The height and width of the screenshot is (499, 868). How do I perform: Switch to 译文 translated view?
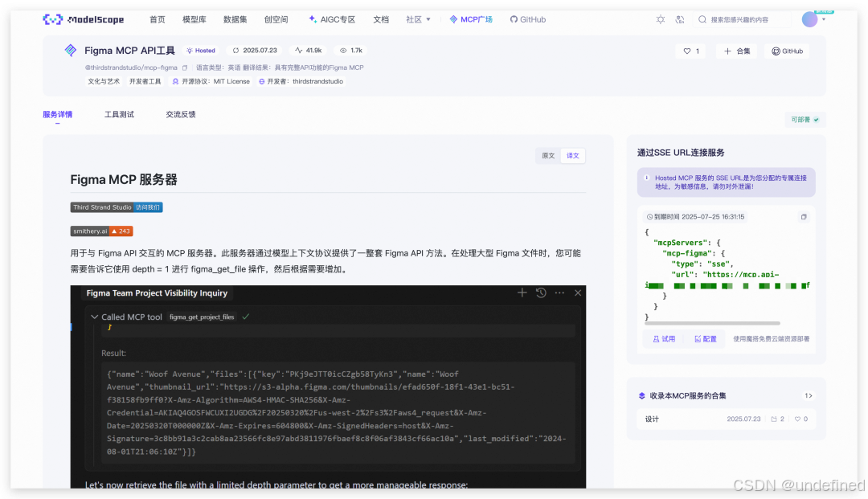click(x=572, y=155)
